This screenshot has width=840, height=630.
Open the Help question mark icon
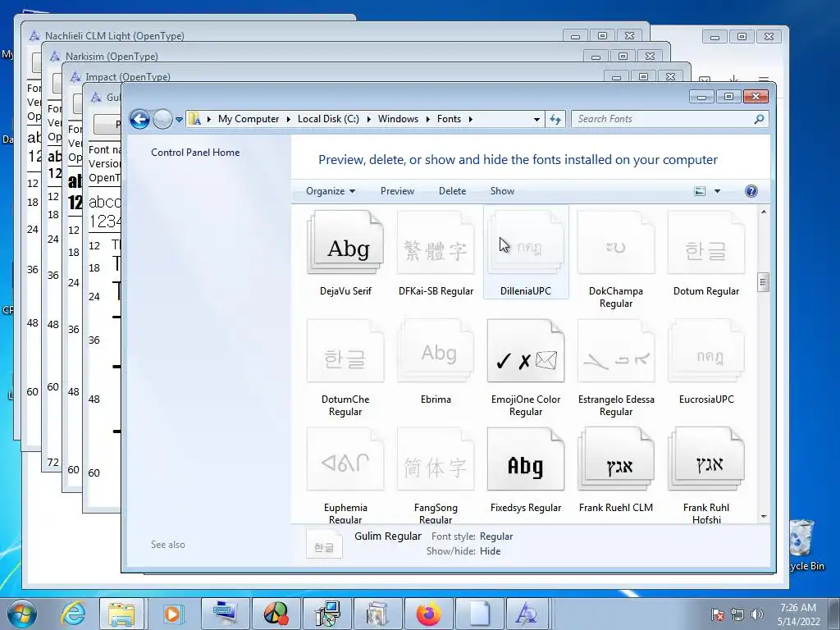[x=751, y=191]
